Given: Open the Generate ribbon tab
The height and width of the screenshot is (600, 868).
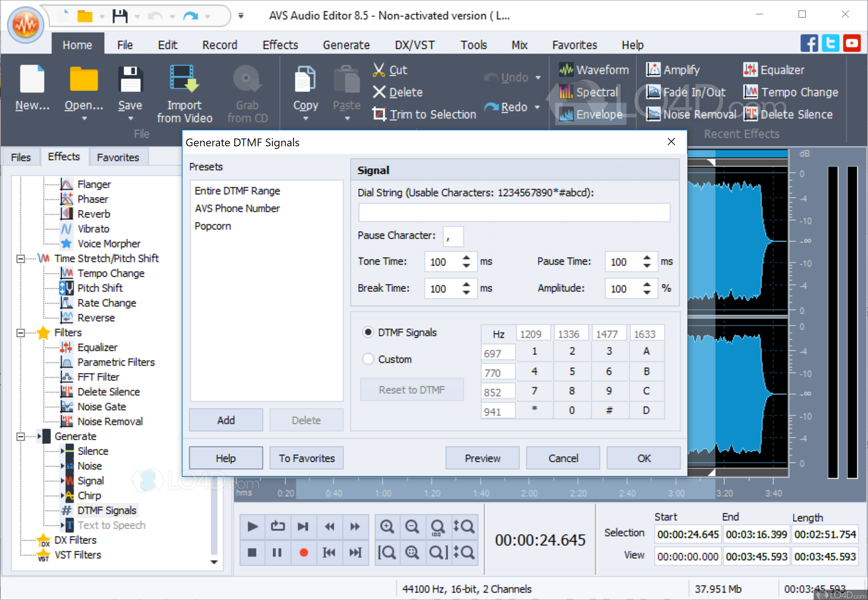Looking at the screenshot, I should pos(346,45).
